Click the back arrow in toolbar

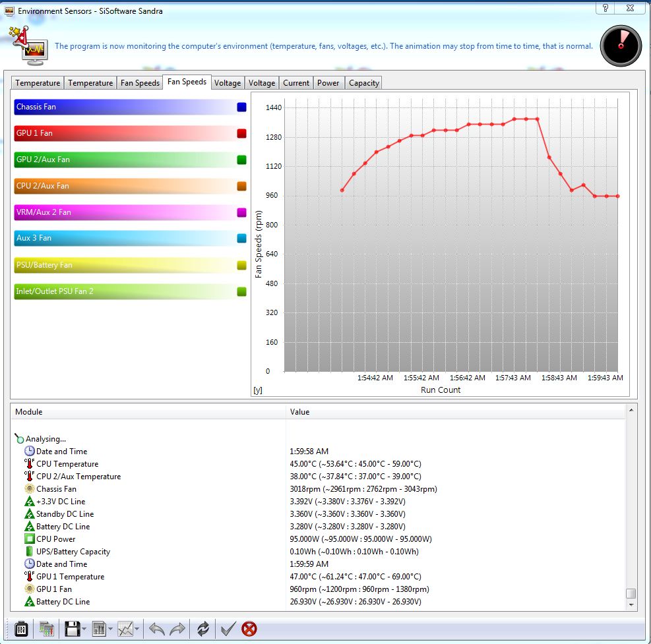(x=156, y=629)
